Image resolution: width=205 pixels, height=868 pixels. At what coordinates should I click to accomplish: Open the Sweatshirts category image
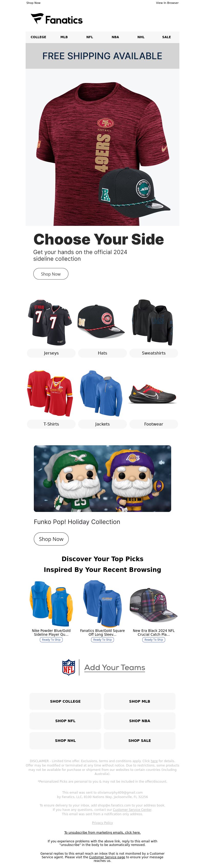pos(153,322)
